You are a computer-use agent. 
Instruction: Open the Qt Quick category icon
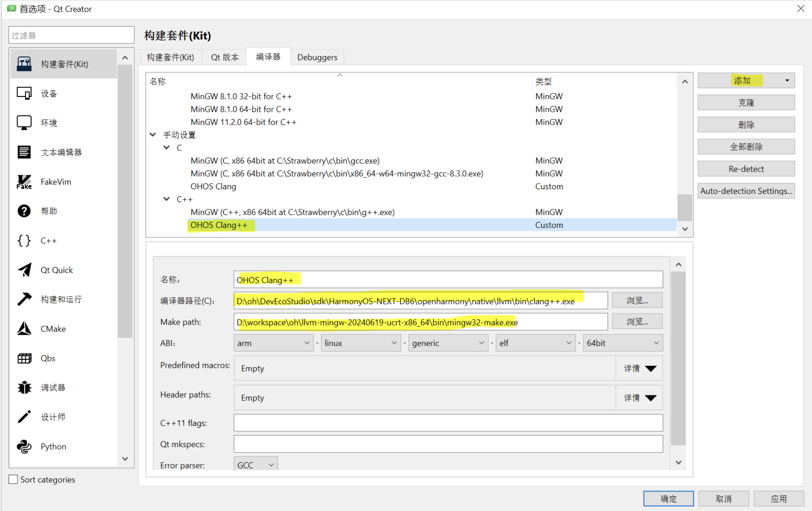(x=24, y=270)
